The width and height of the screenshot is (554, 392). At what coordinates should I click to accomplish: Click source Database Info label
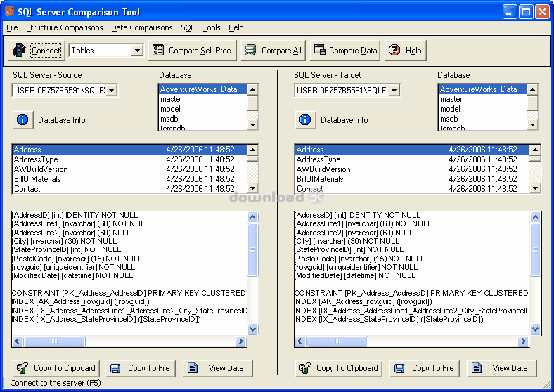(61, 120)
